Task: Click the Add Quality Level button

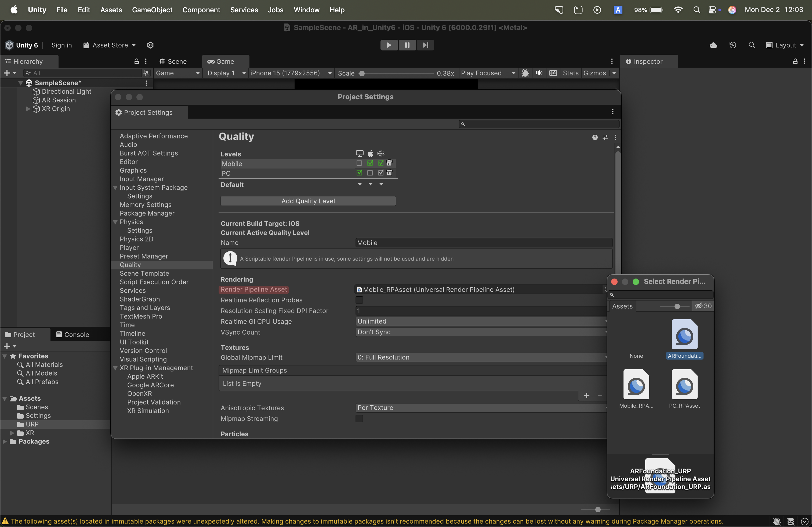Action: tap(308, 201)
